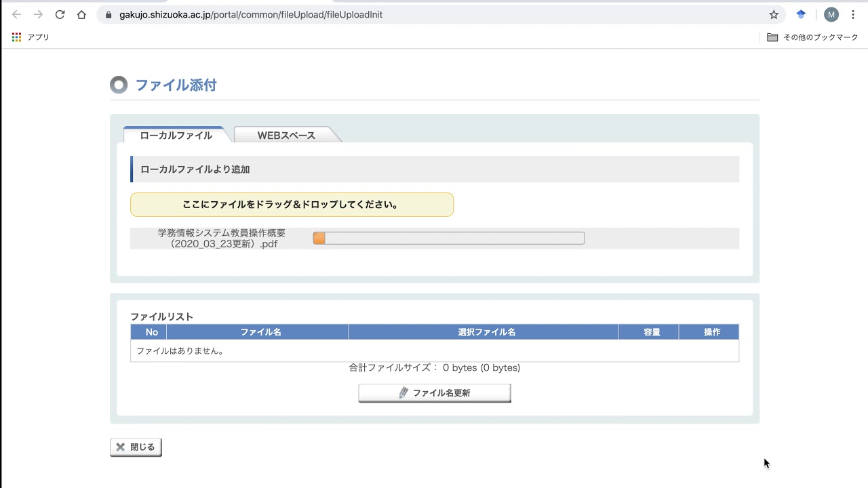Open the Chrome three-dot menu

[853, 14]
